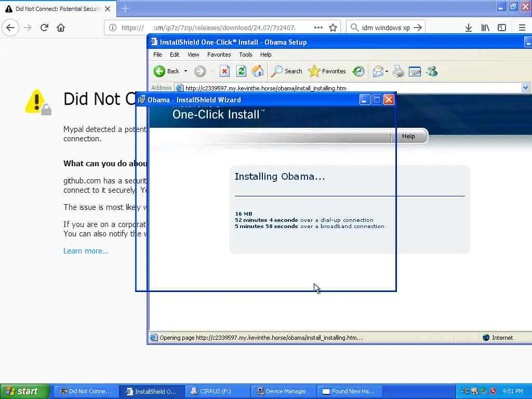Open the Back history dropdown arrow
This screenshot has height=399, width=532.
pos(185,71)
